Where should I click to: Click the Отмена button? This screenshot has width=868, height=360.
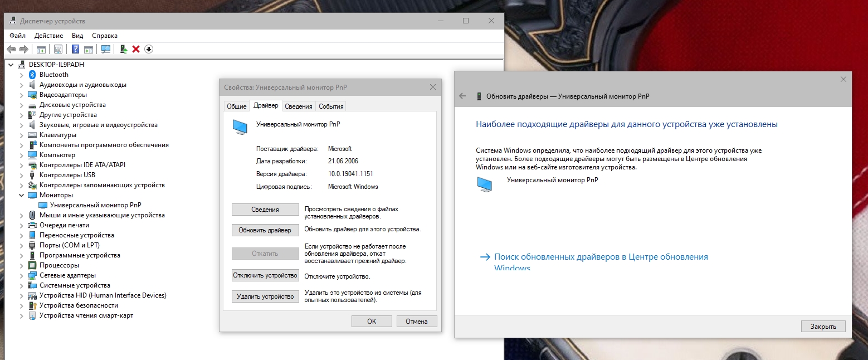[417, 322]
